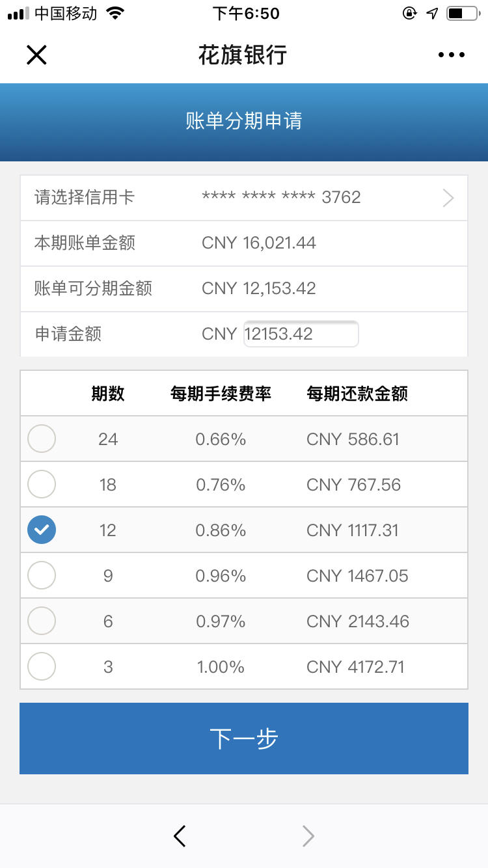
Task: Select the 24 期 installment option
Action: [x=42, y=439]
